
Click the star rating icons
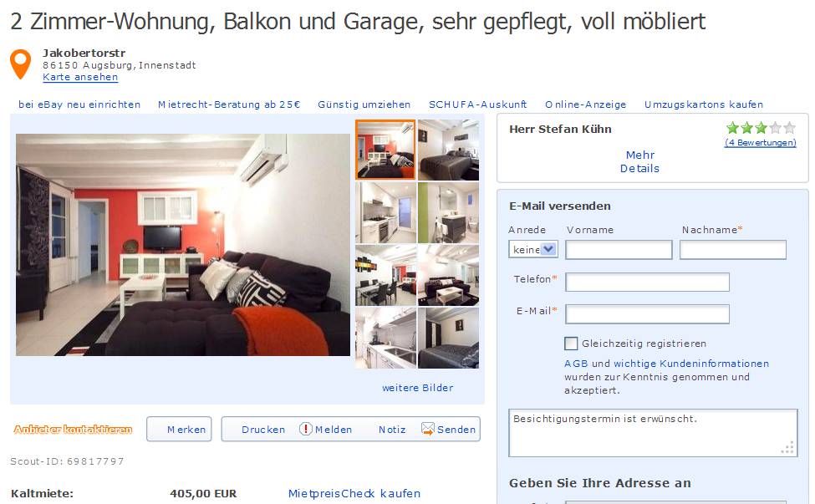[x=761, y=127]
